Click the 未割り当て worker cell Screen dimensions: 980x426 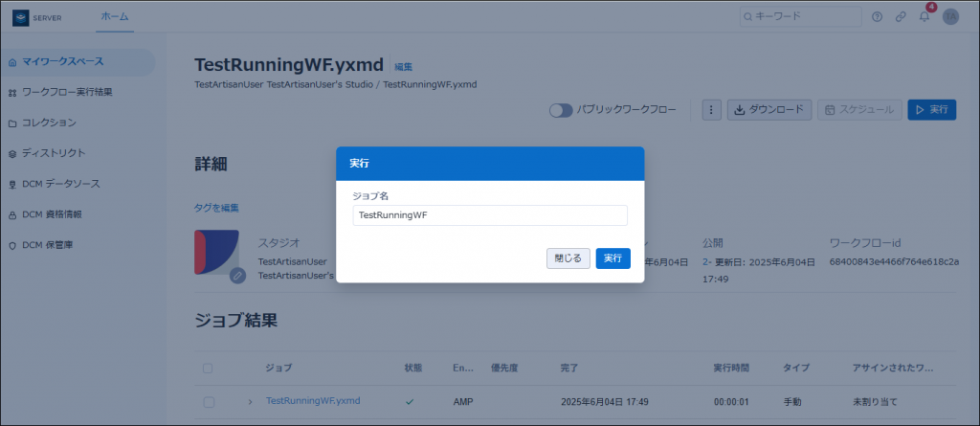pos(875,402)
